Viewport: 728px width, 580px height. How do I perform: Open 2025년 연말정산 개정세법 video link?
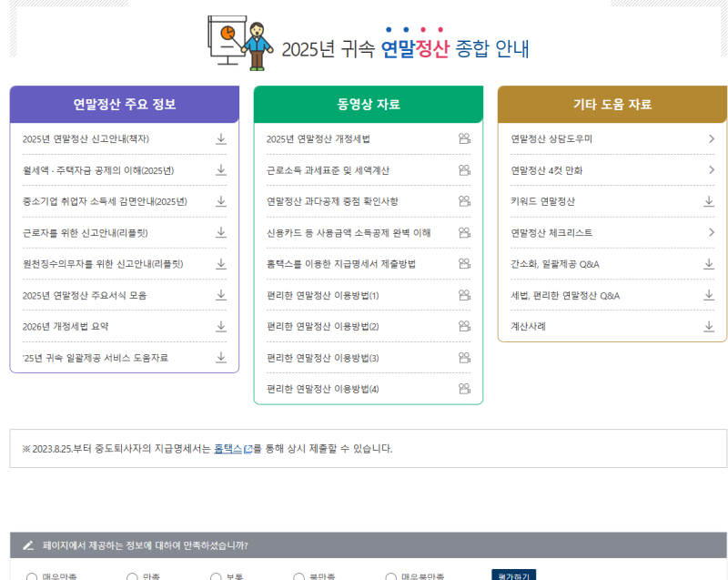[x=318, y=138]
